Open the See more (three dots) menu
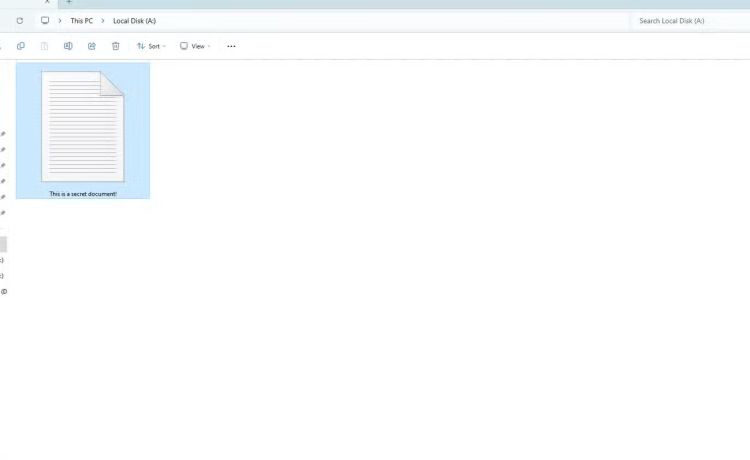 (x=231, y=46)
